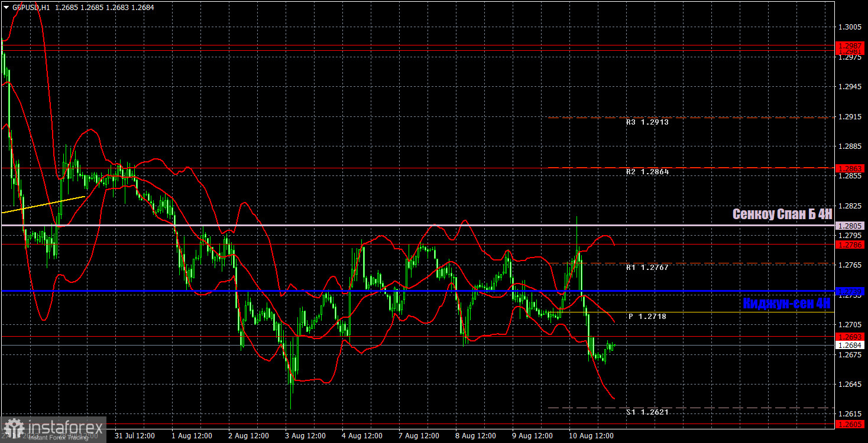Select the GBPUSD,H1 chart title text
868x443 pixels.
pos(31,8)
